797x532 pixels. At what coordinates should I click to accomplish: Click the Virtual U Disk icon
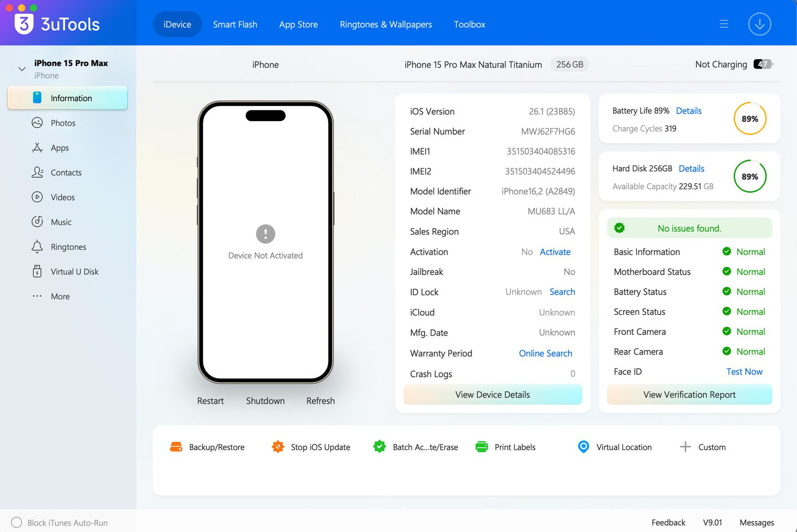pos(37,271)
